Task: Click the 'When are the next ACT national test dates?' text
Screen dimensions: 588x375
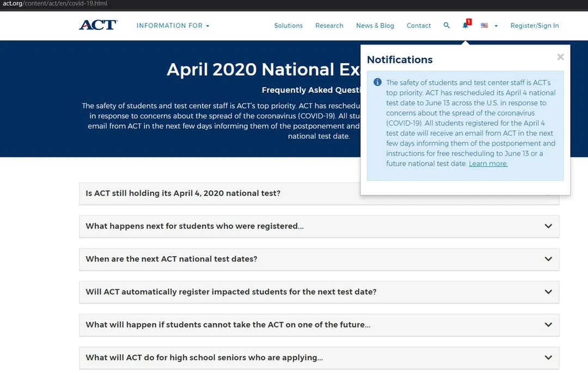Action: [171, 259]
